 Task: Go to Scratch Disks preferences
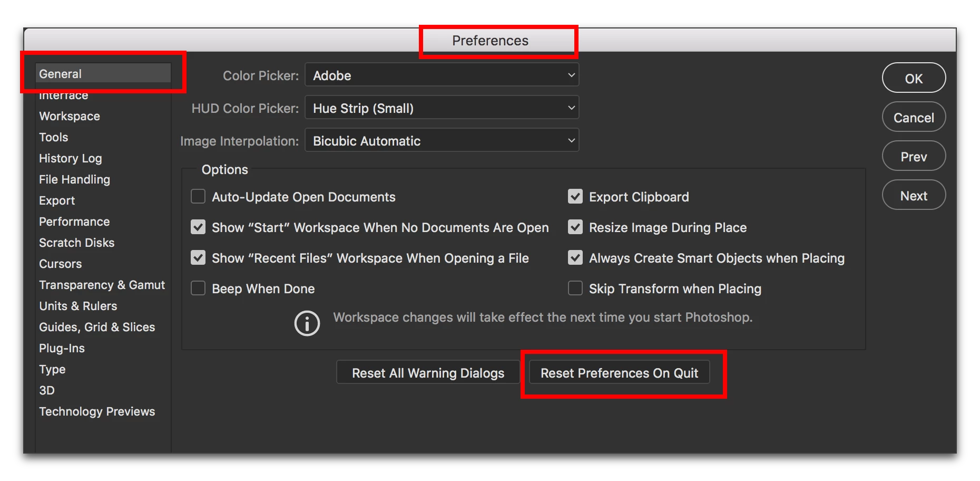(76, 243)
